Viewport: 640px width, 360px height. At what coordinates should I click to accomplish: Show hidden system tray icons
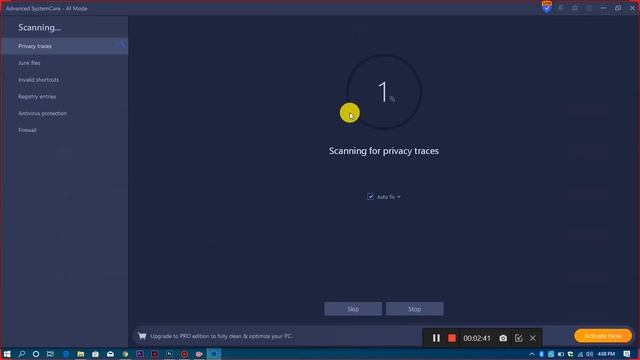pyautogui.click(x=532, y=354)
